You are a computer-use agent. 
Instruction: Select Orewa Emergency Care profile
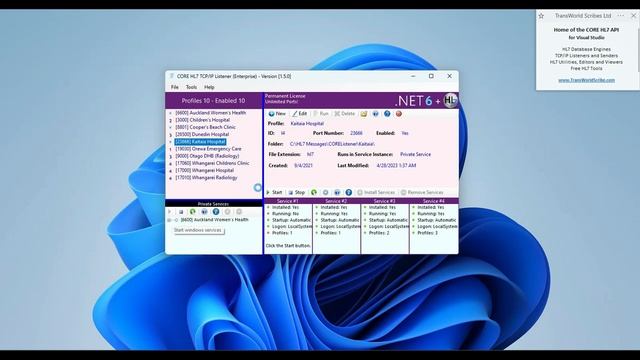(x=208, y=149)
